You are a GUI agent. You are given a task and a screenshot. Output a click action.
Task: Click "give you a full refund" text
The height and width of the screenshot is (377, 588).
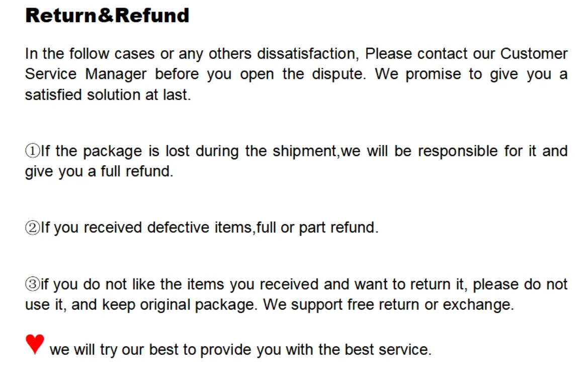point(99,172)
